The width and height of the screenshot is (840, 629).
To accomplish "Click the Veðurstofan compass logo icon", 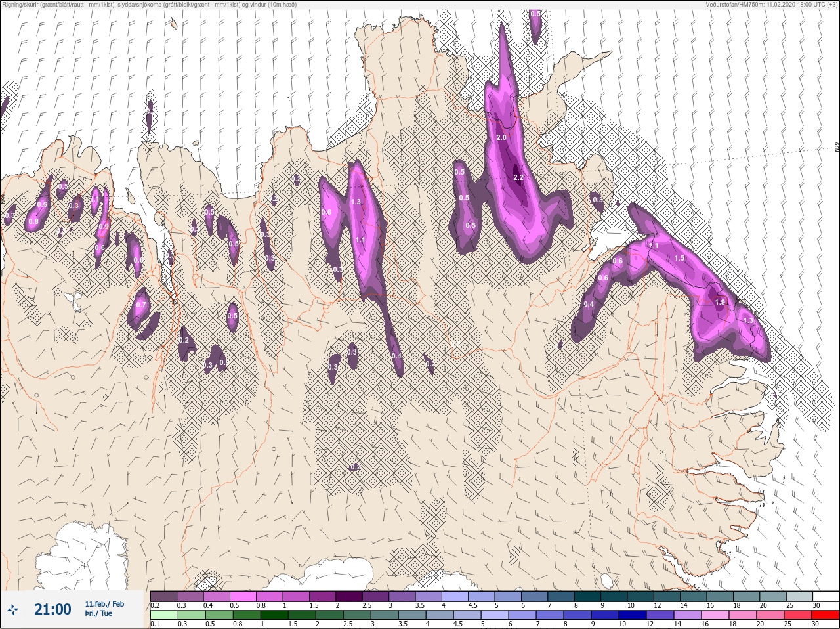I will click(13, 609).
